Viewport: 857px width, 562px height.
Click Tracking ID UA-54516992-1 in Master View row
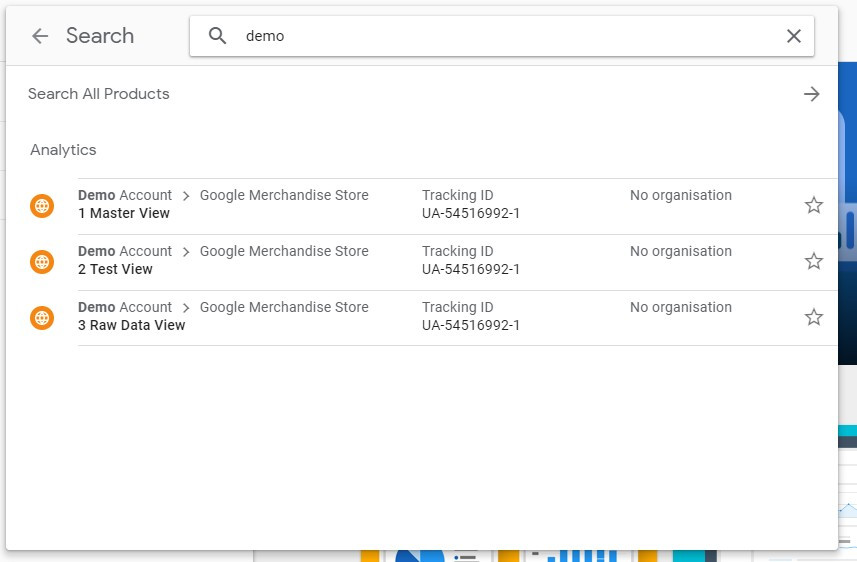coord(471,204)
